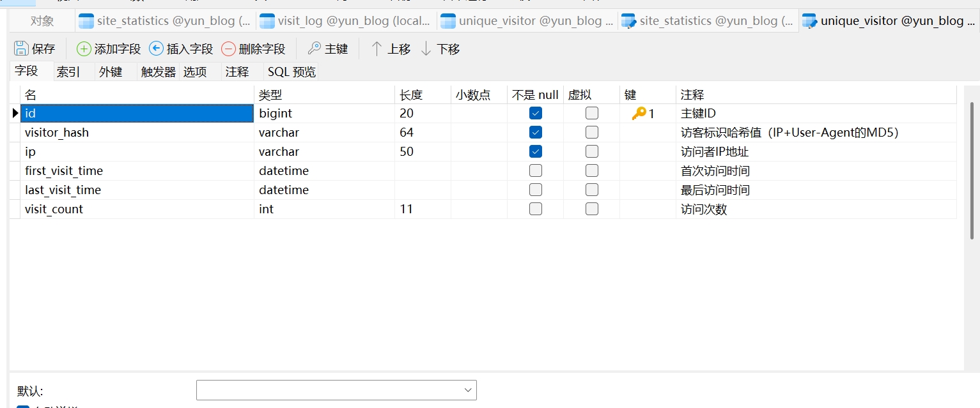980x408 pixels.
Task: Click the 对象 (Objects) tab
Action: pos(42,21)
